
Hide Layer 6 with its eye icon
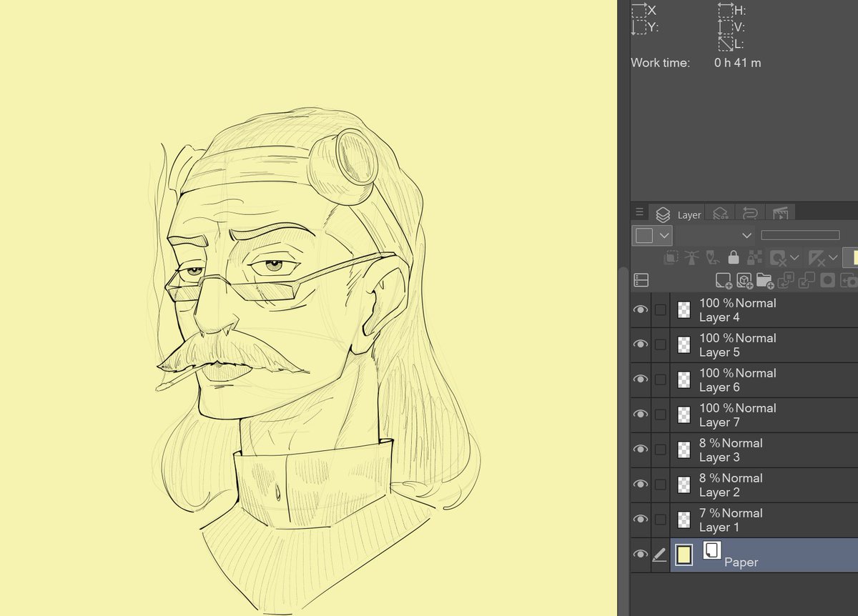coord(641,379)
